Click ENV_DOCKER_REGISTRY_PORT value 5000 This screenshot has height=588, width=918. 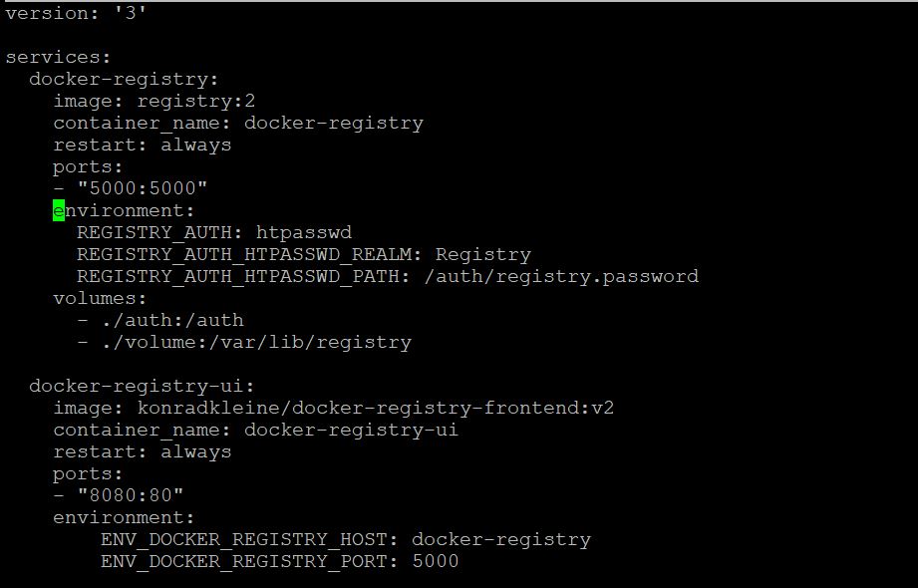[436, 561]
